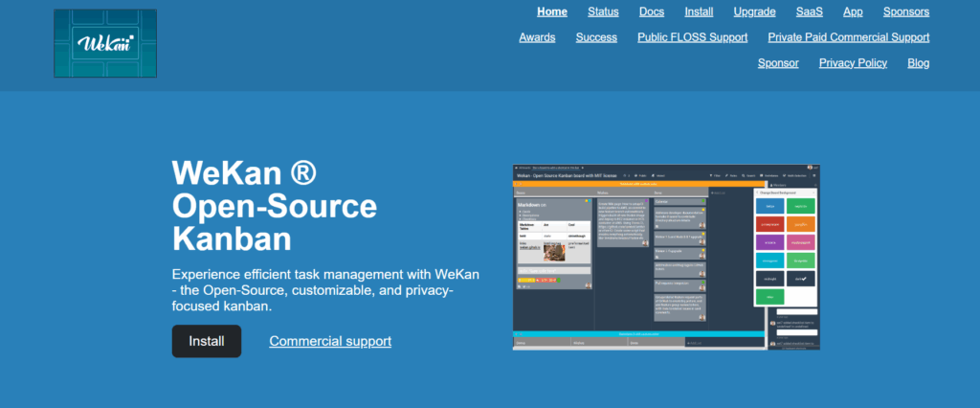Click the WeKan kanban board screenshot

666,257
